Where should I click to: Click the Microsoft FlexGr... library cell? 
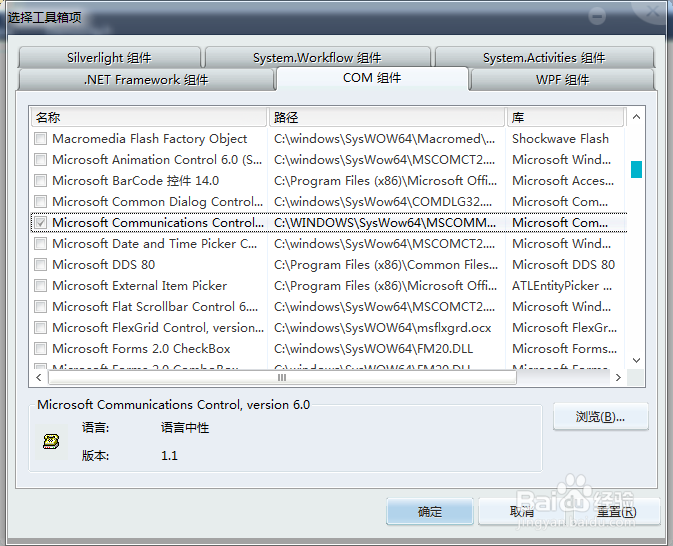point(564,328)
